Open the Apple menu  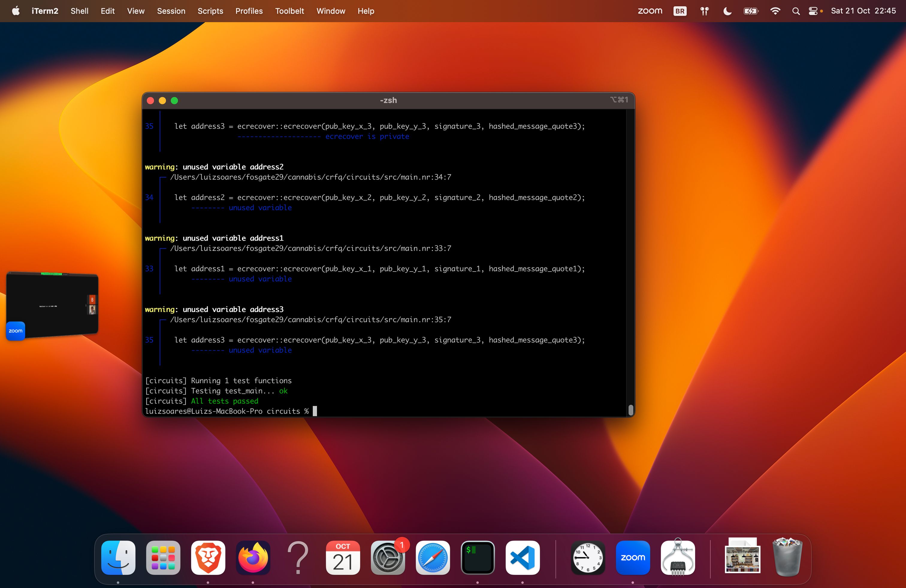click(16, 11)
